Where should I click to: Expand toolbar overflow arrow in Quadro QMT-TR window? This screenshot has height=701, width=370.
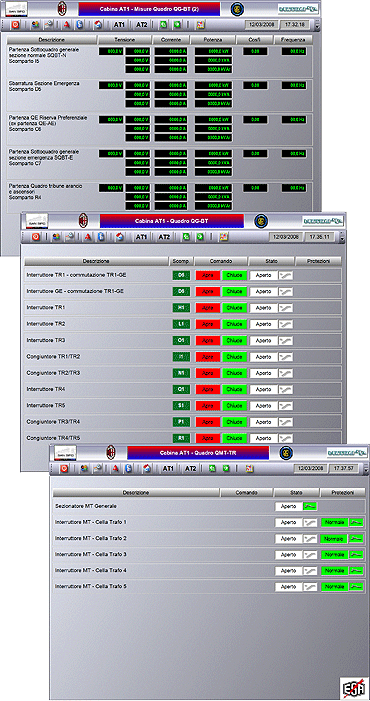[x=366, y=469]
